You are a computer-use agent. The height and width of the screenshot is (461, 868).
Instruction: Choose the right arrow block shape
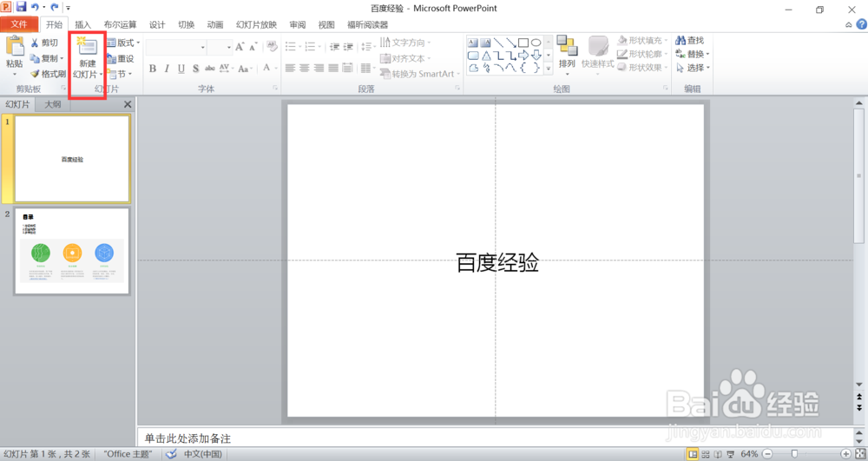(523, 56)
